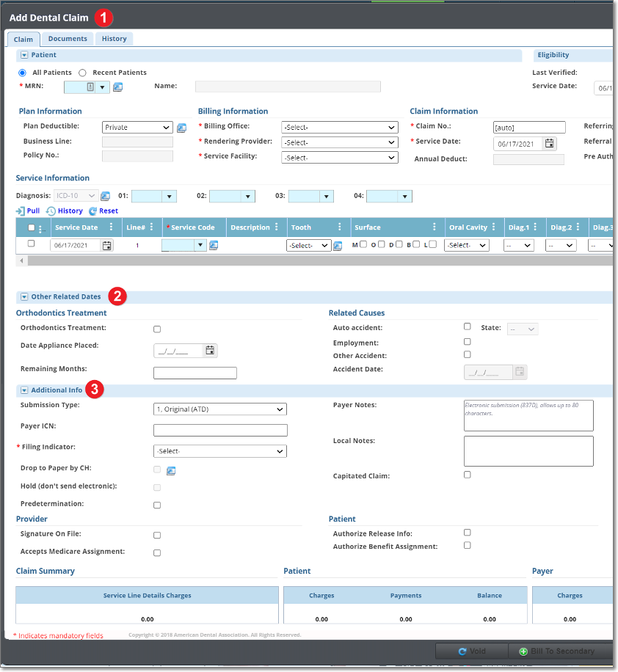Expand the Submission Type dropdown

(x=220, y=409)
